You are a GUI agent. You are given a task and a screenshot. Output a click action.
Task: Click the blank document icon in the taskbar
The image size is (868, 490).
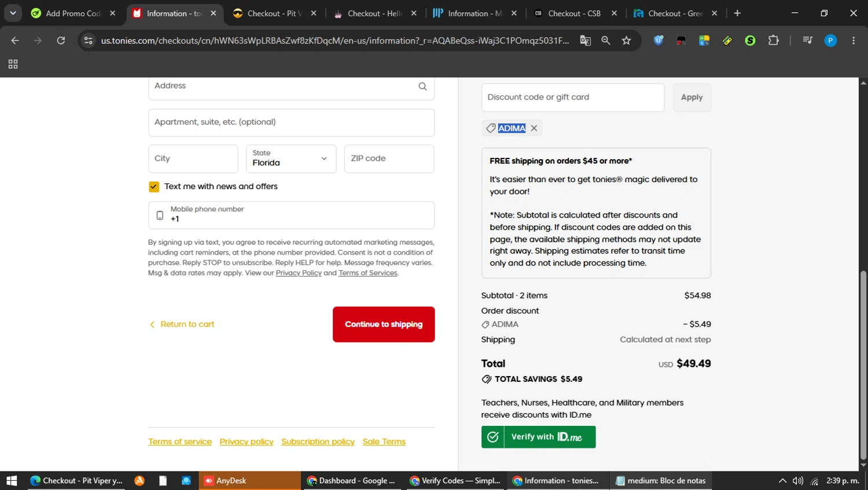[163, 481]
